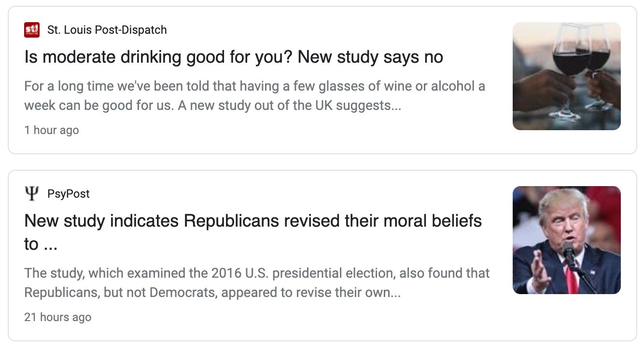Open the St. Louis Post-Dispatch source name

[107, 30]
